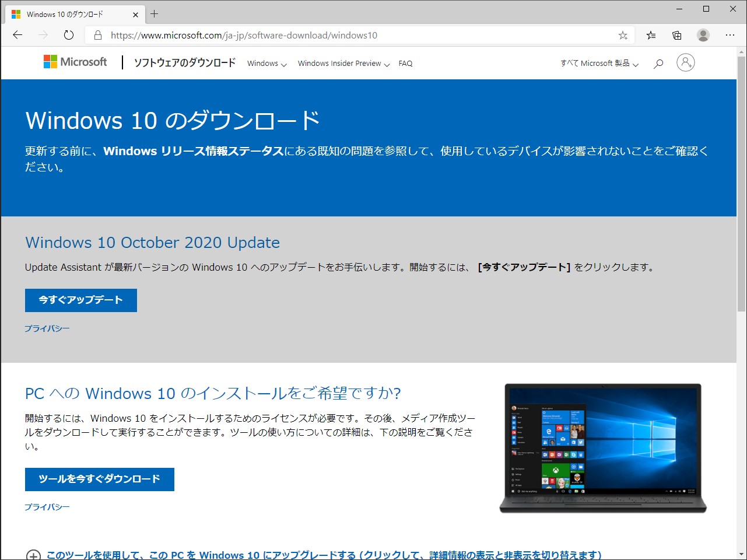This screenshot has width=747, height=560.
Task: Click the add-to-favorites-bar icon next to the star
Action: [651, 35]
